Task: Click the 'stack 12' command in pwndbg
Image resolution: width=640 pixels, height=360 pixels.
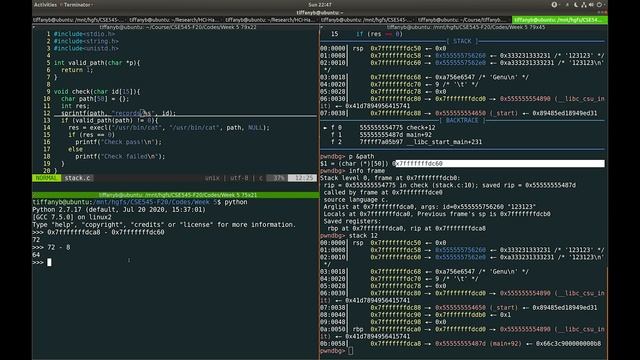Action: point(363,236)
